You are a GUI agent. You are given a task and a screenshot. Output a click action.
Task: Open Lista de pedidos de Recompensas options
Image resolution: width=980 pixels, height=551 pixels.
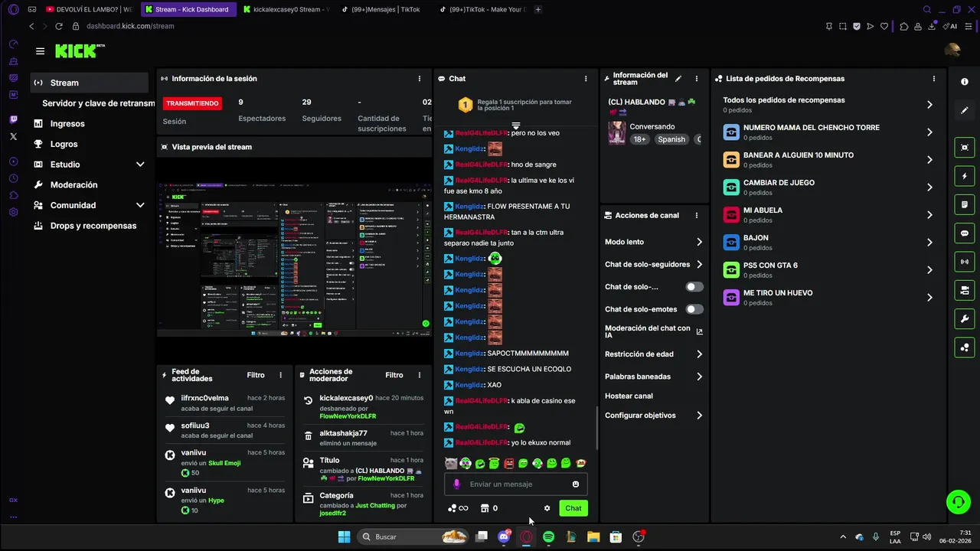pos(933,79)
